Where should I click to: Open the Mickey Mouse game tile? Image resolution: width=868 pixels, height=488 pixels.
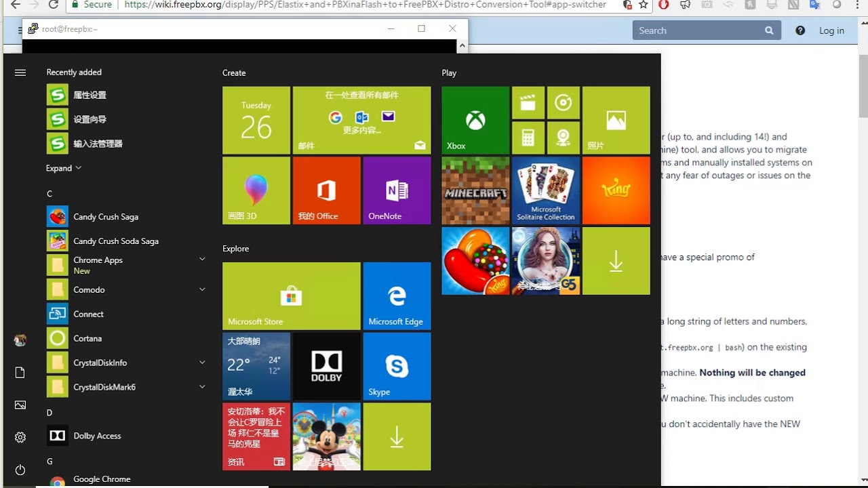click(327, 436)
